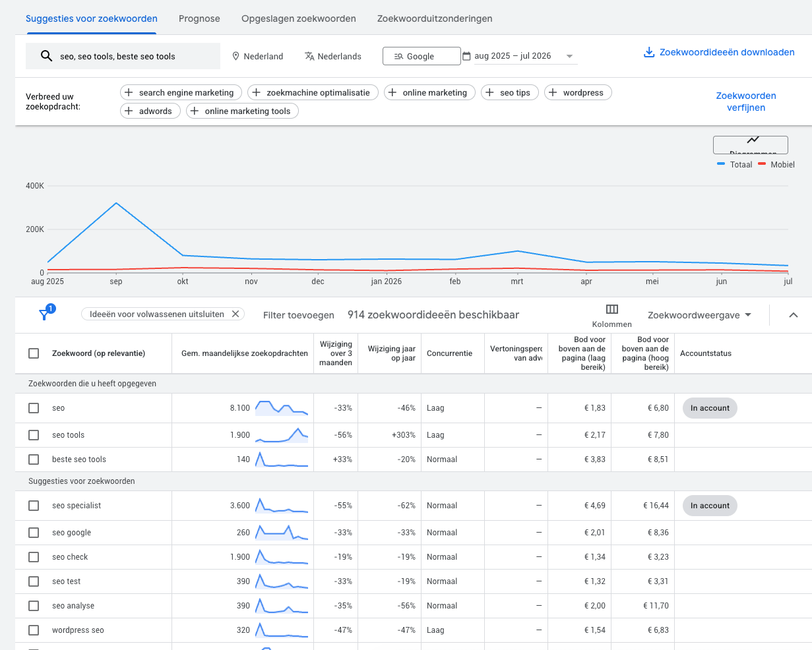The height and width of the screenshot is (650, 812).
Task: Sort by 'Concurrentie' column header
Action: coord(449,353)
